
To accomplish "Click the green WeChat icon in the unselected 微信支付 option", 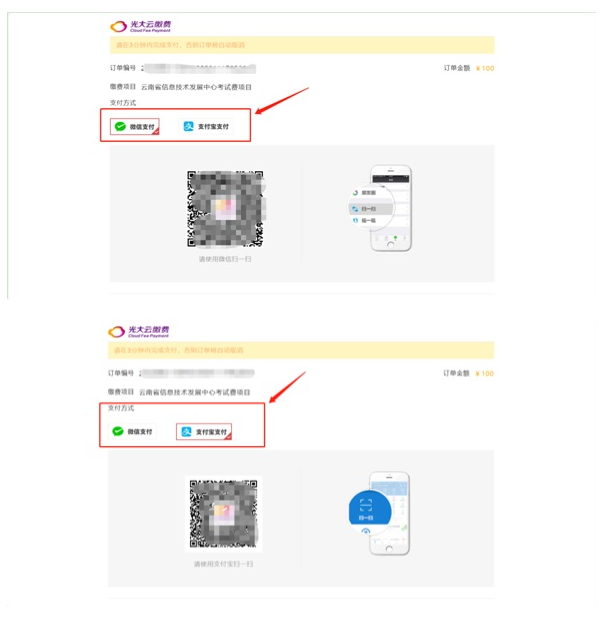I will 118,431.
